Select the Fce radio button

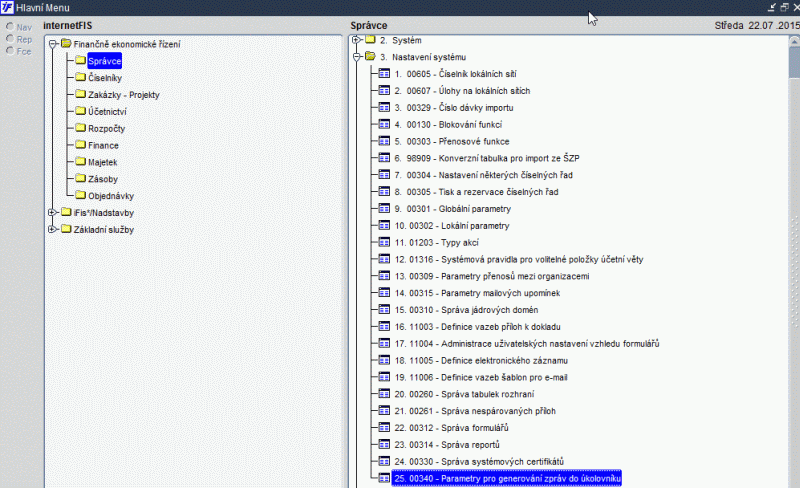10,51
